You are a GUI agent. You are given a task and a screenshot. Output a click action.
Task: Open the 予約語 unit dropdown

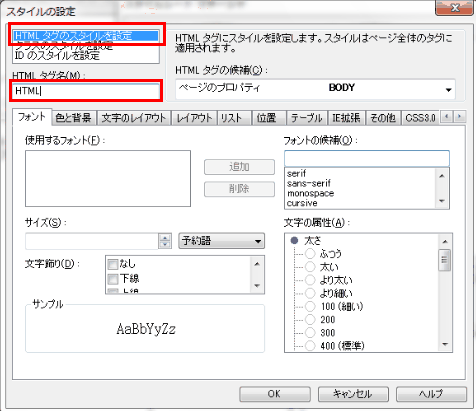click(222, 241)
